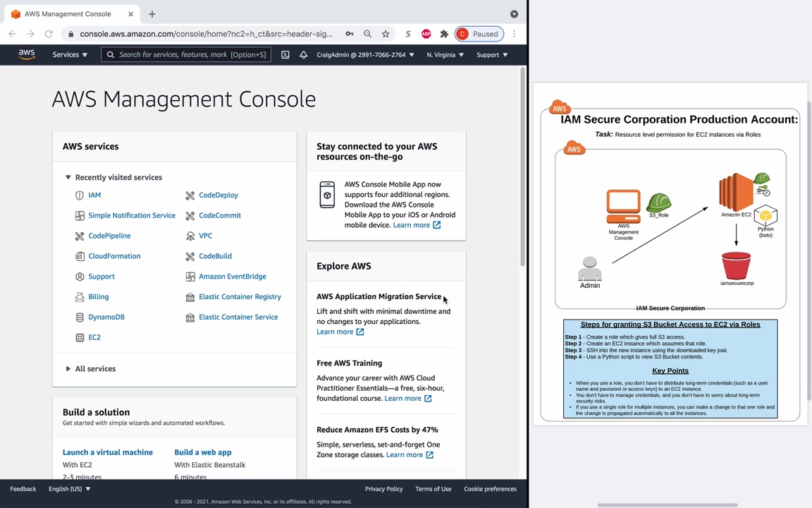812x508 pixels.
Task: Click the Launch a virtual machine link
Action: (108, 452)
